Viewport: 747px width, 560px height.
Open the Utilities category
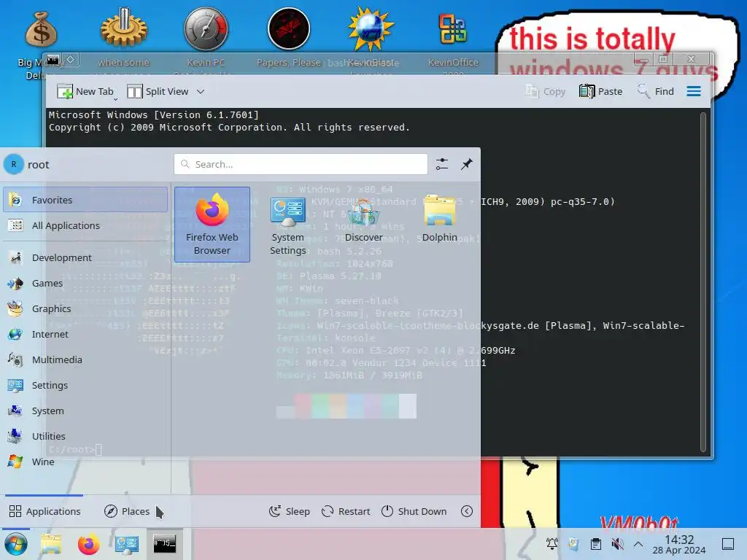(x=85, y=436)
